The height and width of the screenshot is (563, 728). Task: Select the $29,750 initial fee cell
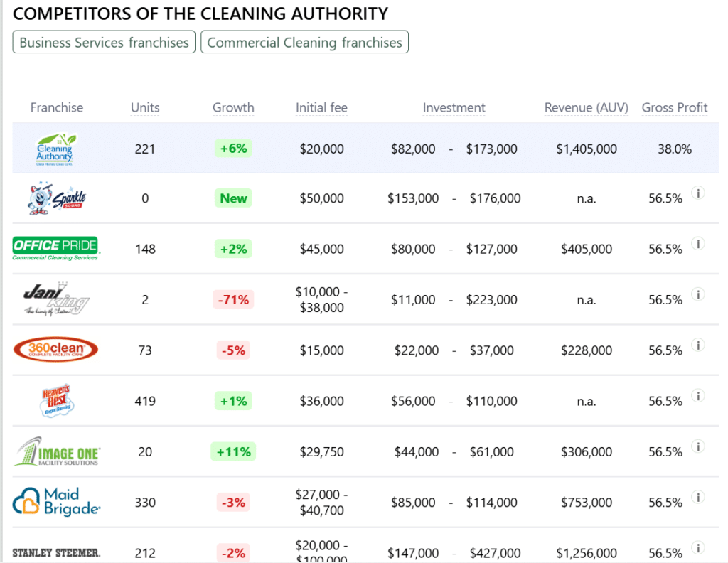[x=321, y=451]
